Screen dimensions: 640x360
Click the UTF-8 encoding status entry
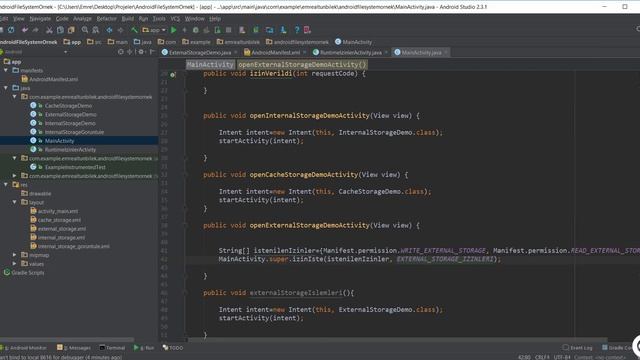(562, 357)
